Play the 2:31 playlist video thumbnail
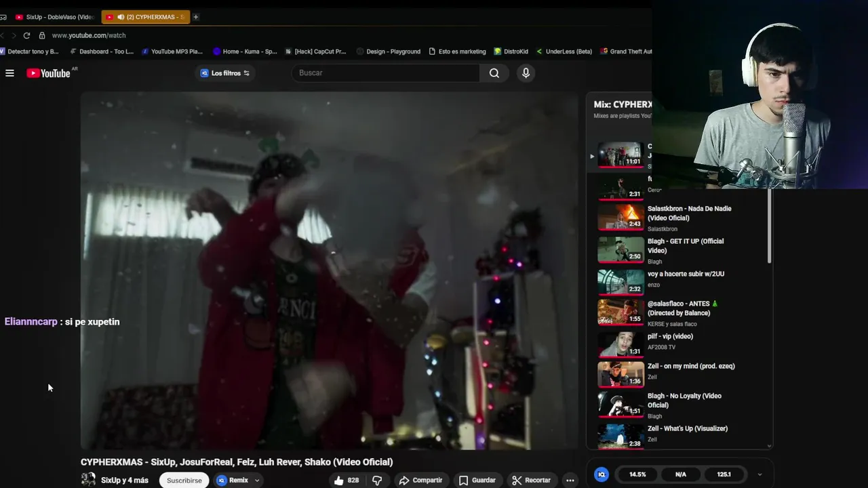 [x=620, y=187]
